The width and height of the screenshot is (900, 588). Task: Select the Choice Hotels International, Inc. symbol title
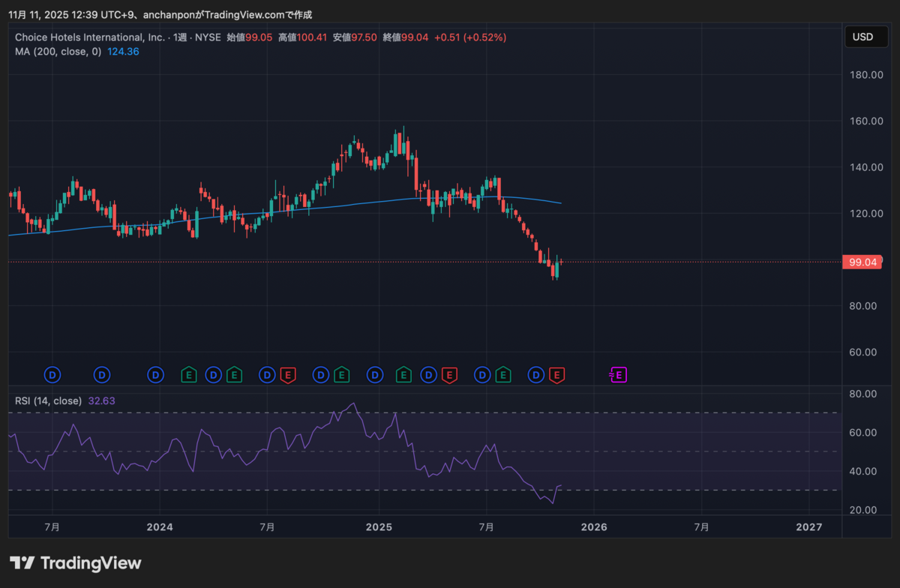pos(90,37)
